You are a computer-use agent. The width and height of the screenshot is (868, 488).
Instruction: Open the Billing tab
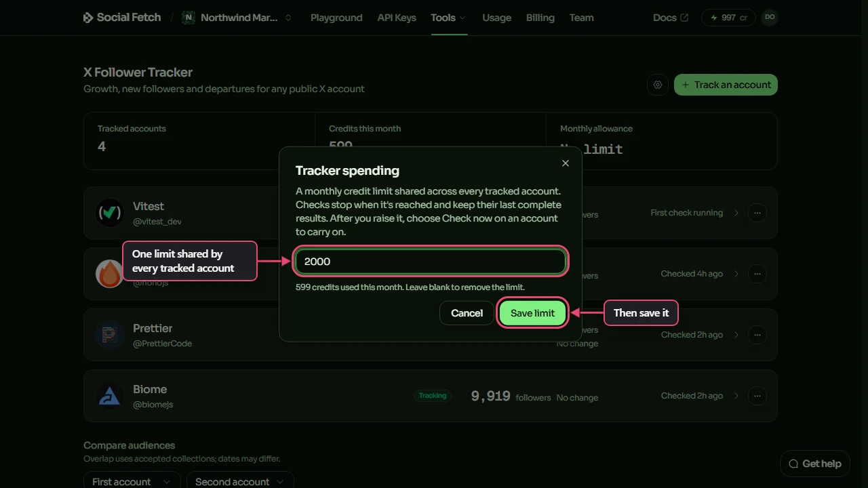540,18
